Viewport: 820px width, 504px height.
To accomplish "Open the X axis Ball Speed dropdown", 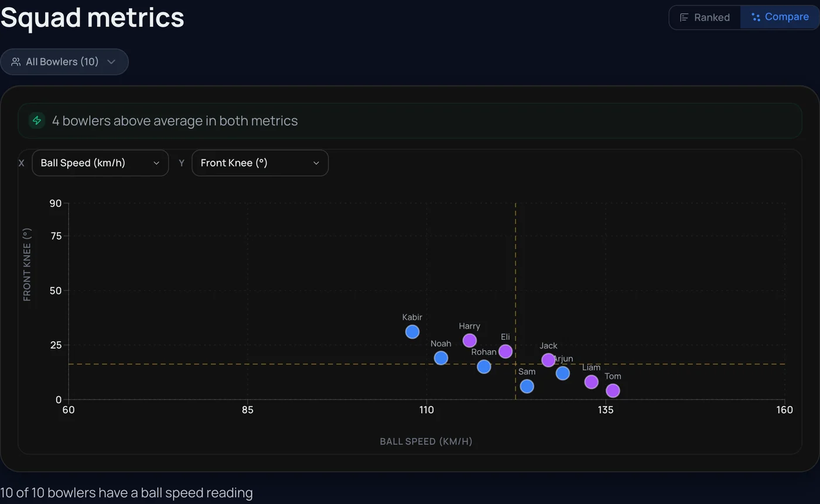I will pyautogui.click(x=100, y=163).
